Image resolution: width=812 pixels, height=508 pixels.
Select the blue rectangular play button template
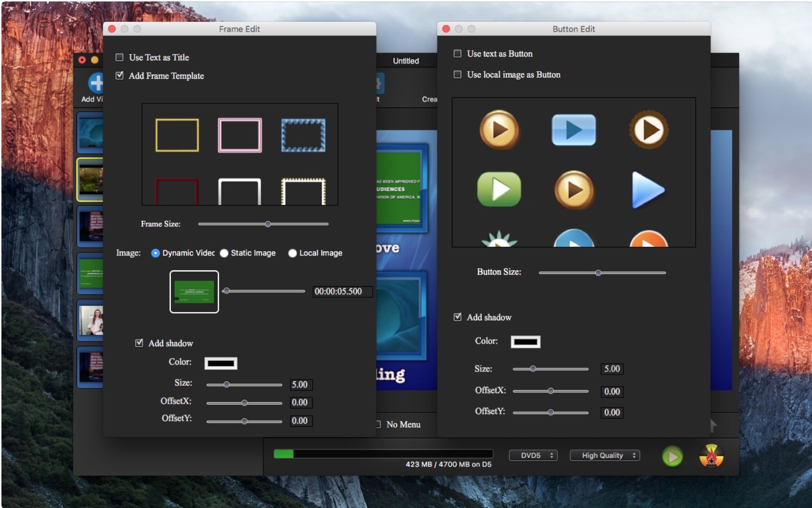pos(573,130)
